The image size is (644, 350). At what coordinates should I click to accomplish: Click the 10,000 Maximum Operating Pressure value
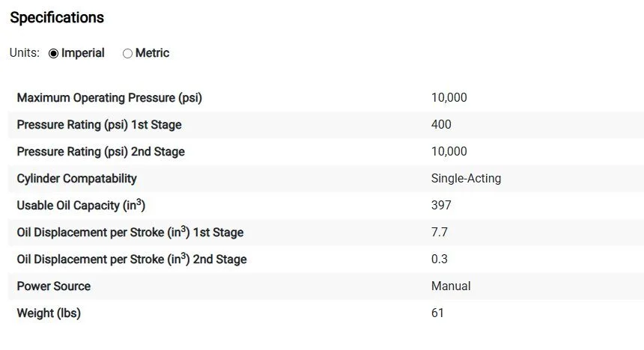click(449, 98)
